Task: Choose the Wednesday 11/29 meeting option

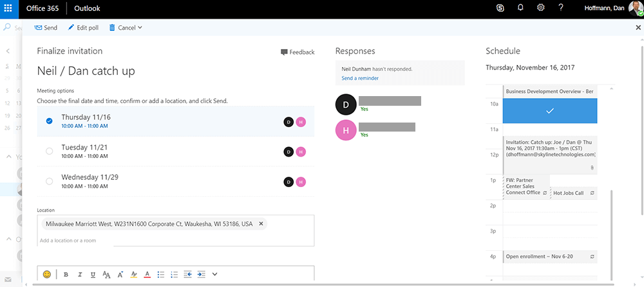Action: [x=50, y=181]
